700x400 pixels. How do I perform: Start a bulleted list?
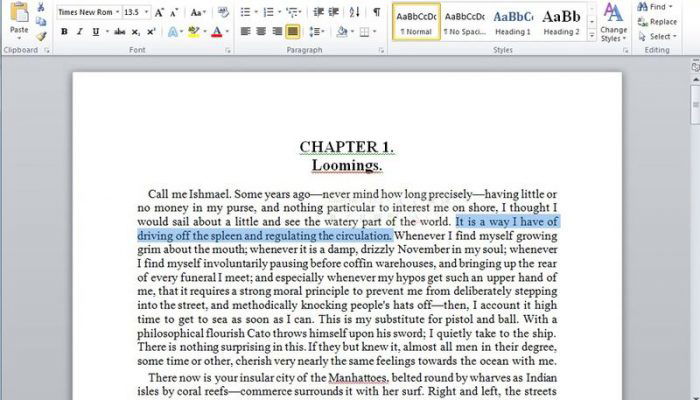(245, 12)
